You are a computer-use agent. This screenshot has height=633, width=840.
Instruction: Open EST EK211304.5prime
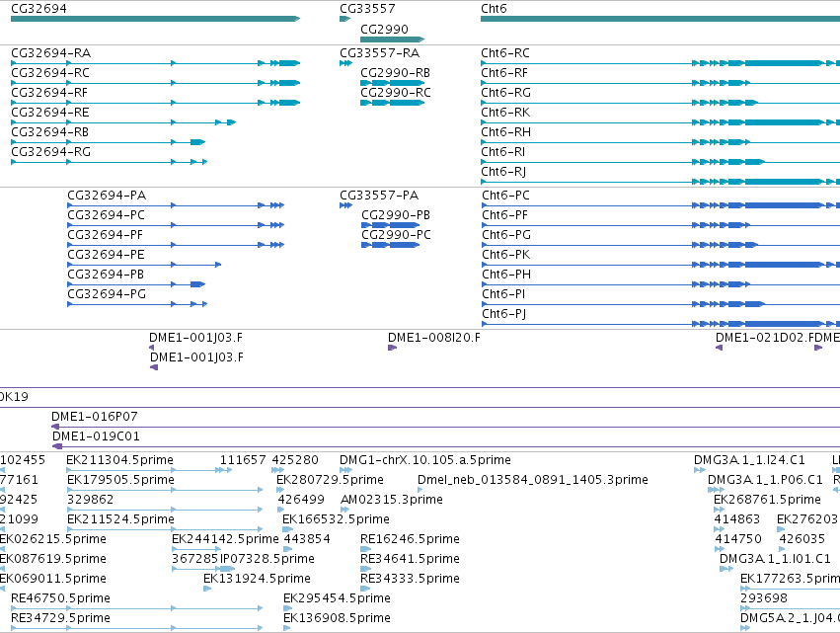click(x=149, y=470)
